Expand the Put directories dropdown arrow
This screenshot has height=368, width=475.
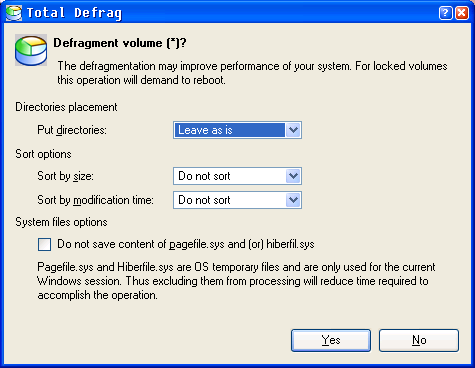click(x=293, y=130)
